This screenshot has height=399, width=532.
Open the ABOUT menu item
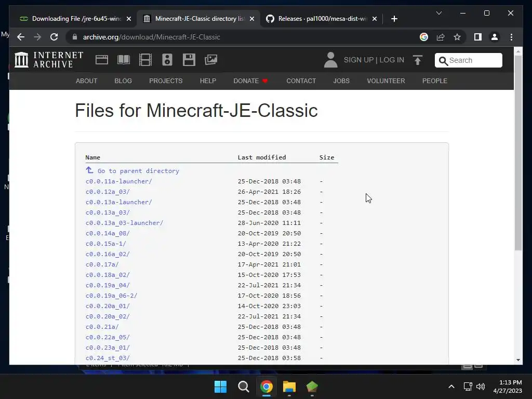click(x=87, y=81)
